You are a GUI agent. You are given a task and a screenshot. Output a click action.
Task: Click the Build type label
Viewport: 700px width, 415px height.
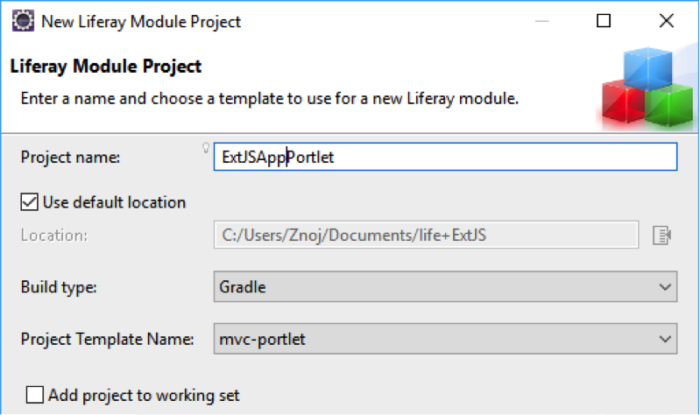pos(58,287)
